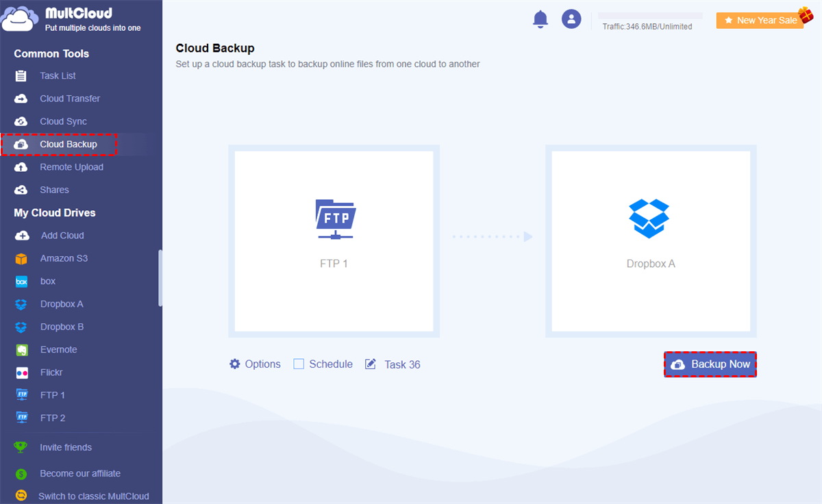Screen dimensions: 822x504
Task: Click the Shares icon
Action: (21, 190)
